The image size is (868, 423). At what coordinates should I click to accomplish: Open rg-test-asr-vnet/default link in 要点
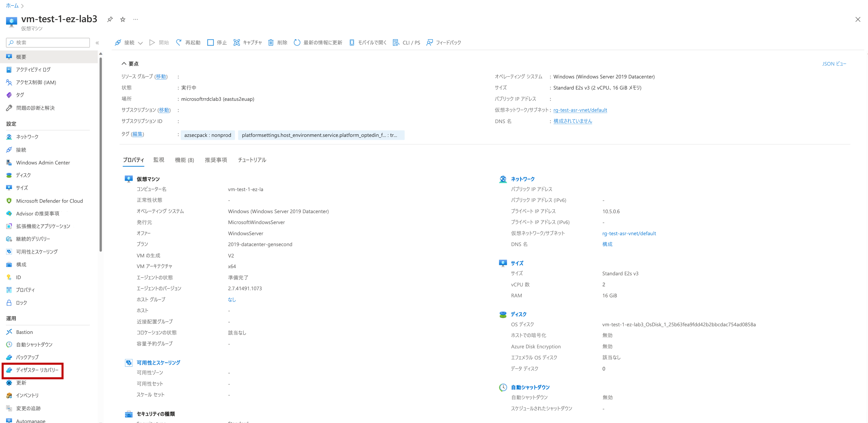coord(580,110)
